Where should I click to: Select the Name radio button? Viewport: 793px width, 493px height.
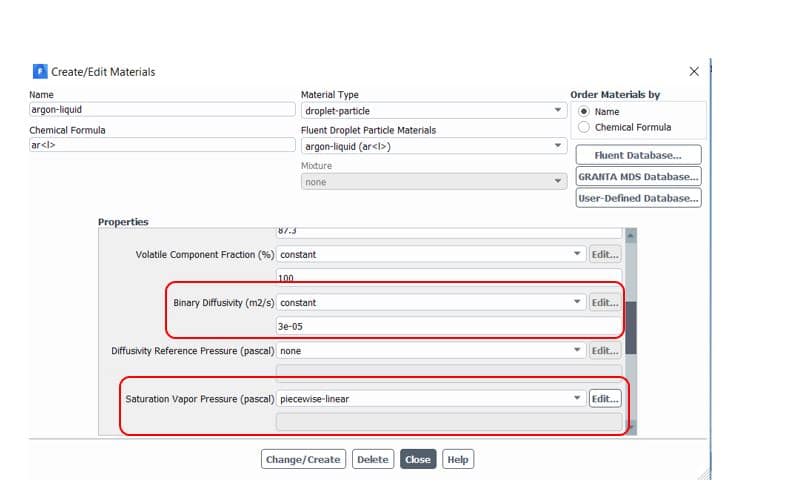pos(585,112)
